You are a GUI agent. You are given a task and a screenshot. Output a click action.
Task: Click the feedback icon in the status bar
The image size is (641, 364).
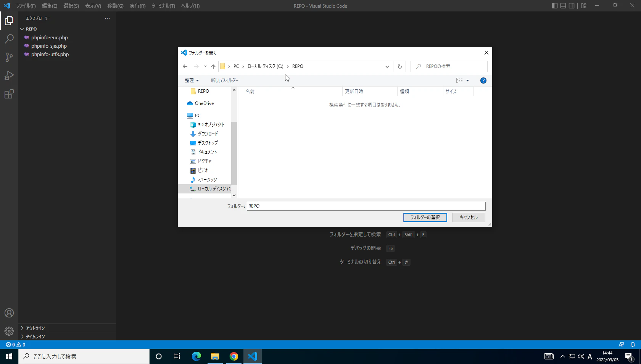tap(622, 345)
